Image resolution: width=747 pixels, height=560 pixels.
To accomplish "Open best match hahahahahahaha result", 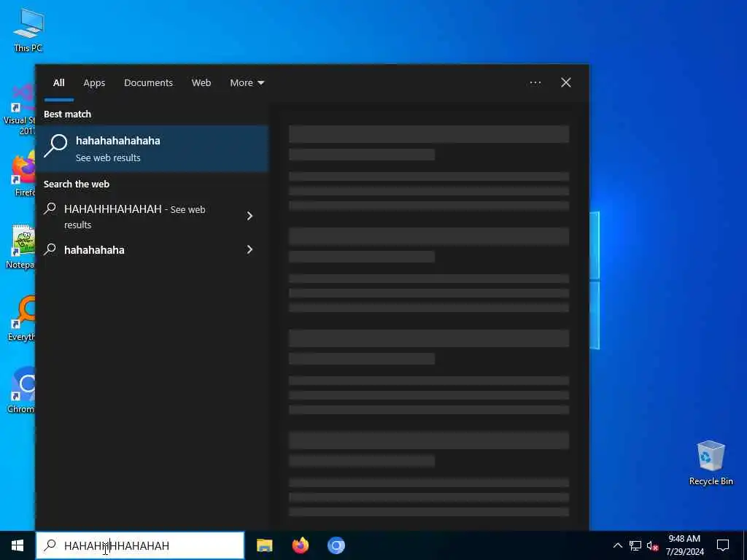I will pos(152,149).
